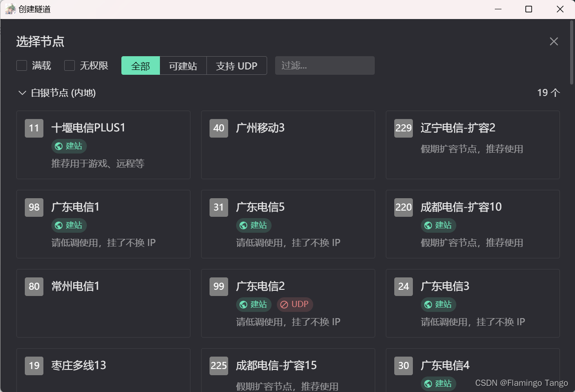Click globe 建站 tag on 十堰电信PLUS1

(x=69, y=146)
